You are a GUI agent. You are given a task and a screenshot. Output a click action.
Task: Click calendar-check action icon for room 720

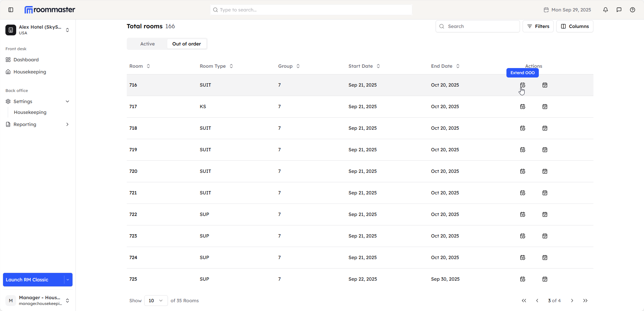(x=545, y=171)
